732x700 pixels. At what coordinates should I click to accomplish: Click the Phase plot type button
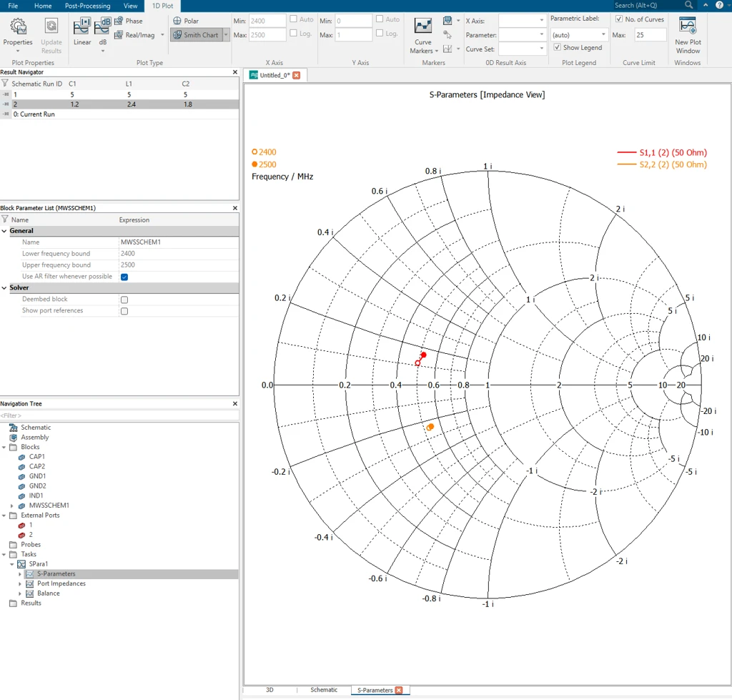(129, 21)
